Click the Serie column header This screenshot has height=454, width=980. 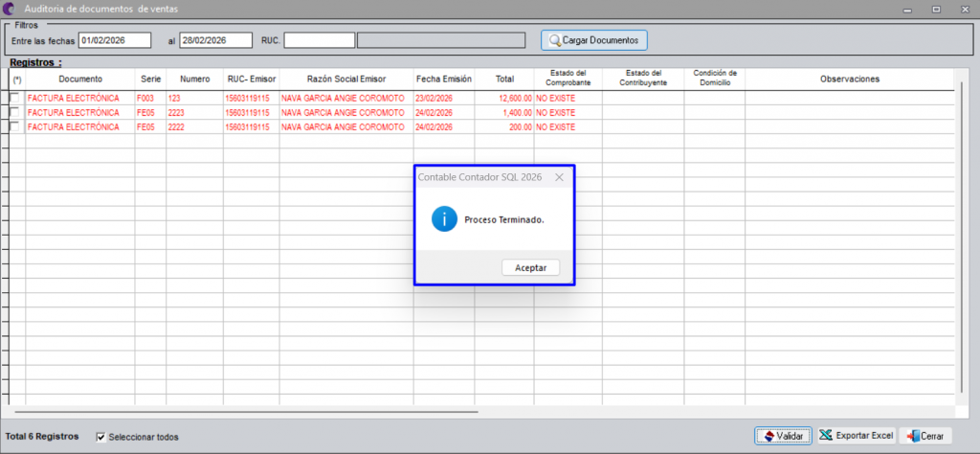(150, 79)
